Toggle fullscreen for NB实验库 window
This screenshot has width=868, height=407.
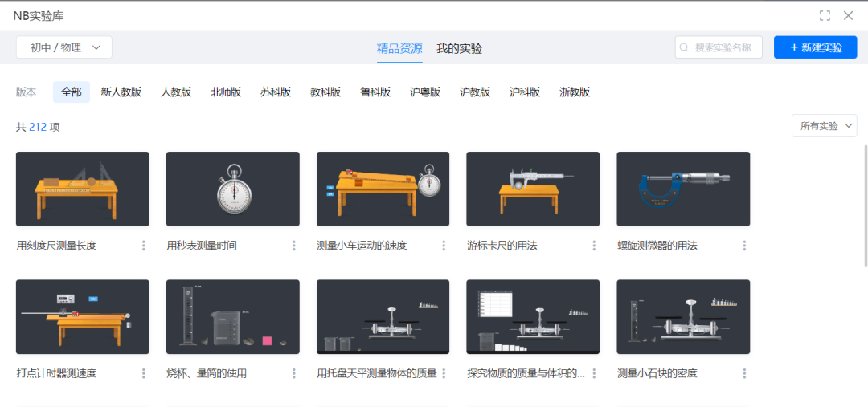(825, 15)
